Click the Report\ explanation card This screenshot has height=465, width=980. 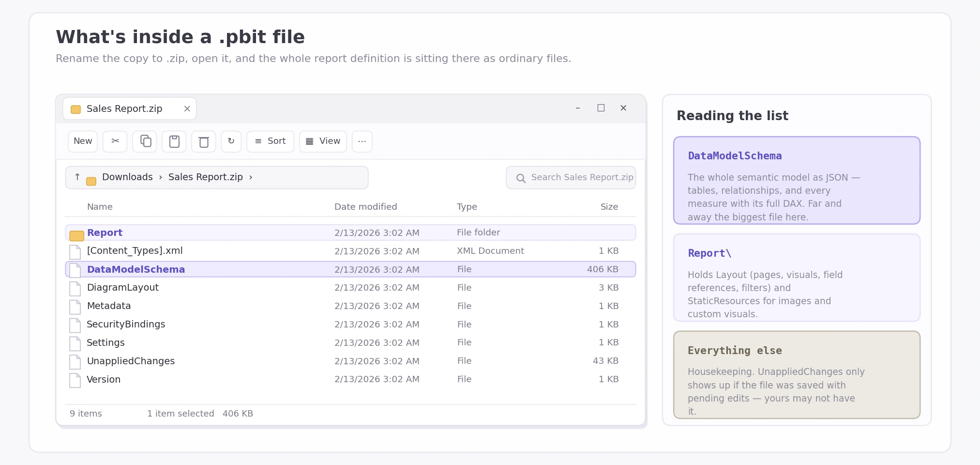(x=797, y=278)
